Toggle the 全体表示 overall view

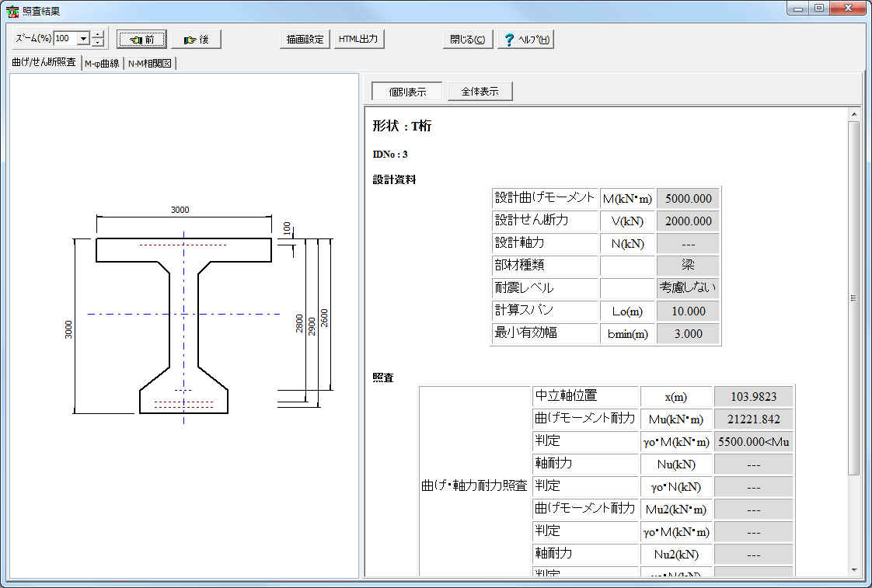coord(480,92)
